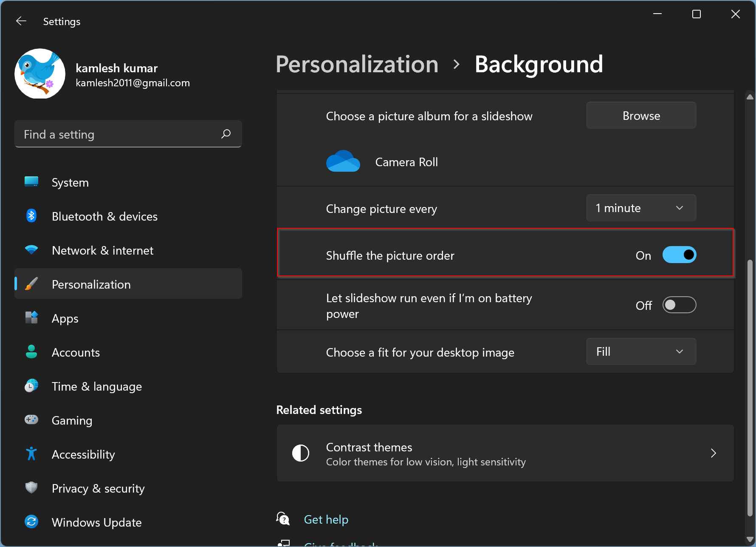Open Contrast themes related setting
This screenshot has height=547, width=756.
[x=505, y=453]
